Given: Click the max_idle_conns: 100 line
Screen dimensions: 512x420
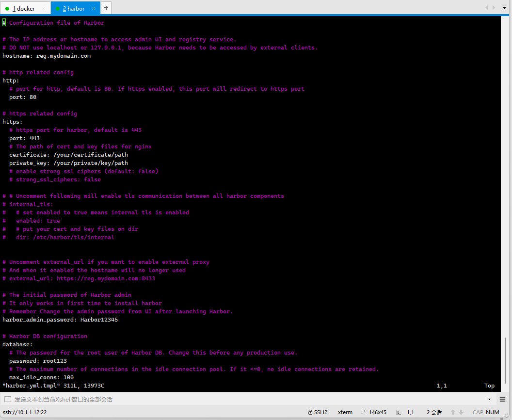Looking at the screenshot, I should [x=42, y=377].
